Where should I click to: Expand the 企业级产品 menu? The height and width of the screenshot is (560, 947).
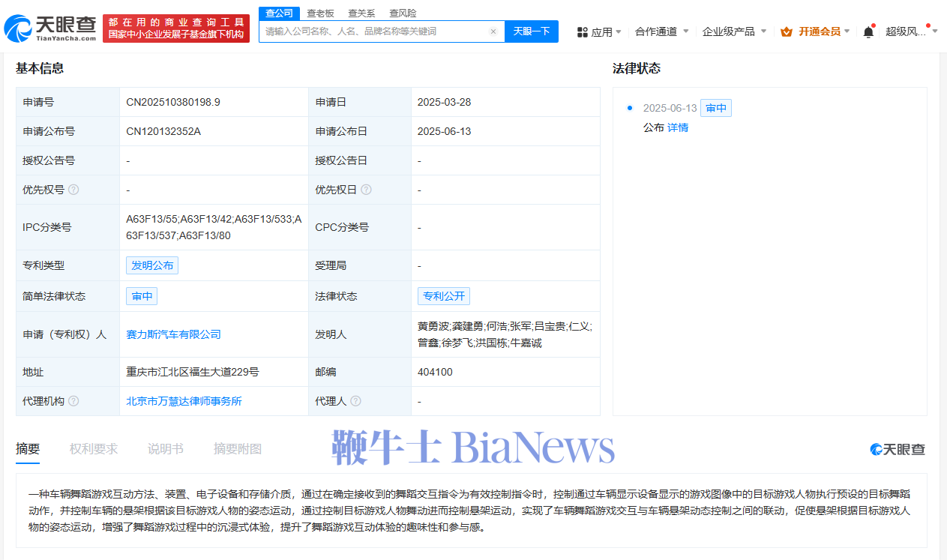(734, 31)
